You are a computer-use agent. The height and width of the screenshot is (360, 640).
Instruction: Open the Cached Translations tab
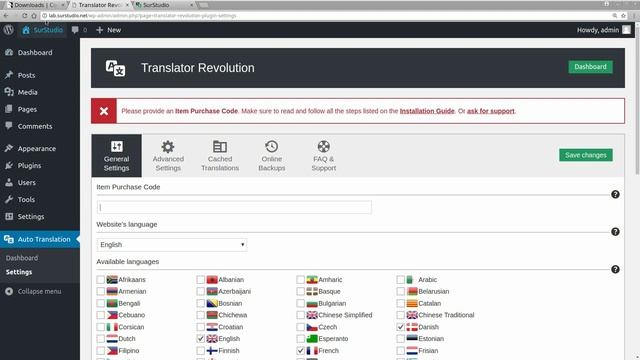click(x=220, y=156)
